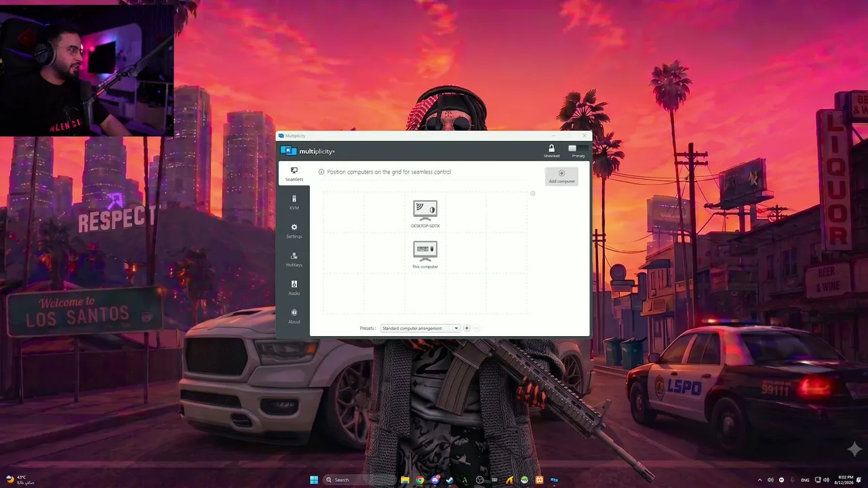Click the ENG language indicator
This screenshot has width=868, height=488.
[x=806, y=480]
